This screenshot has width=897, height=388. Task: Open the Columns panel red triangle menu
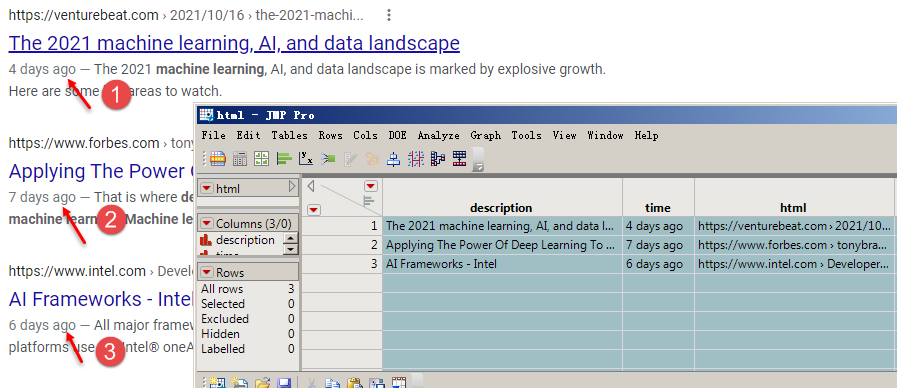point(207,223)
